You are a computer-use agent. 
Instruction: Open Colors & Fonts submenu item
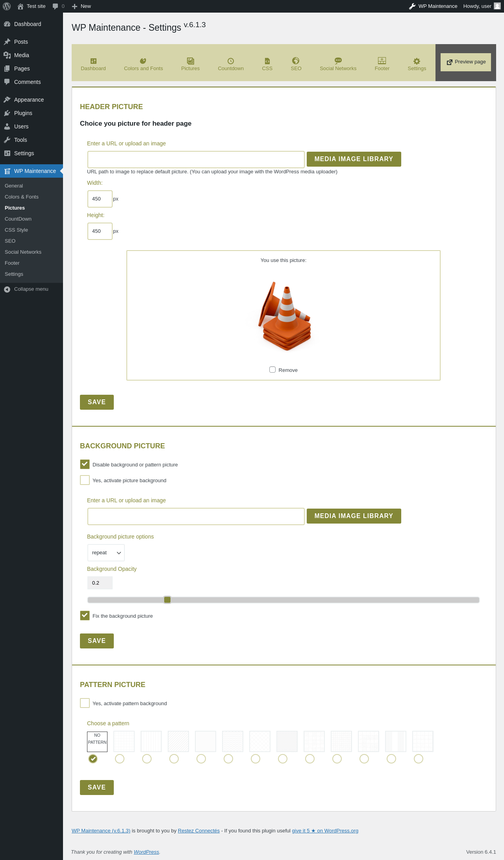pyautogui.click(x=22, y=197)
